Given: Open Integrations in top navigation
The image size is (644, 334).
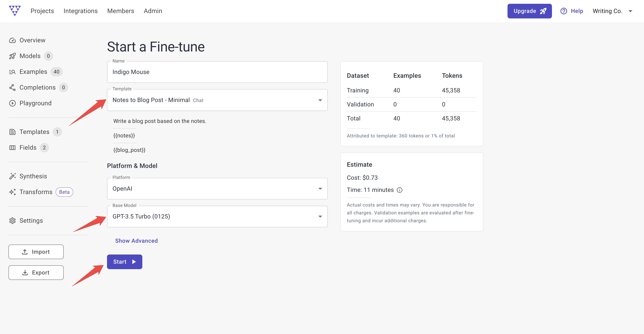Looking at the screenshot, I should tap(81, 11).
